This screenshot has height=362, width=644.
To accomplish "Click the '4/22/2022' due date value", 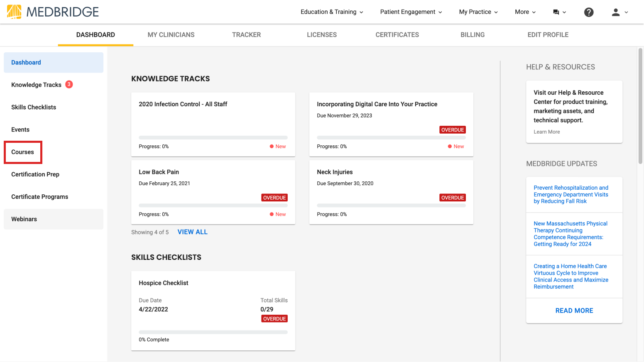I will [153, 309].
